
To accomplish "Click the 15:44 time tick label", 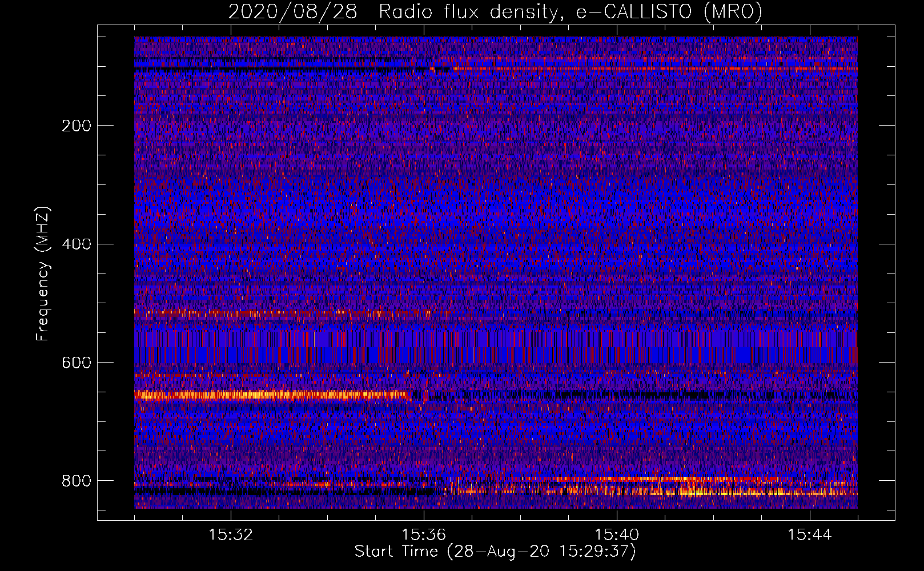I will click(810, 535).
